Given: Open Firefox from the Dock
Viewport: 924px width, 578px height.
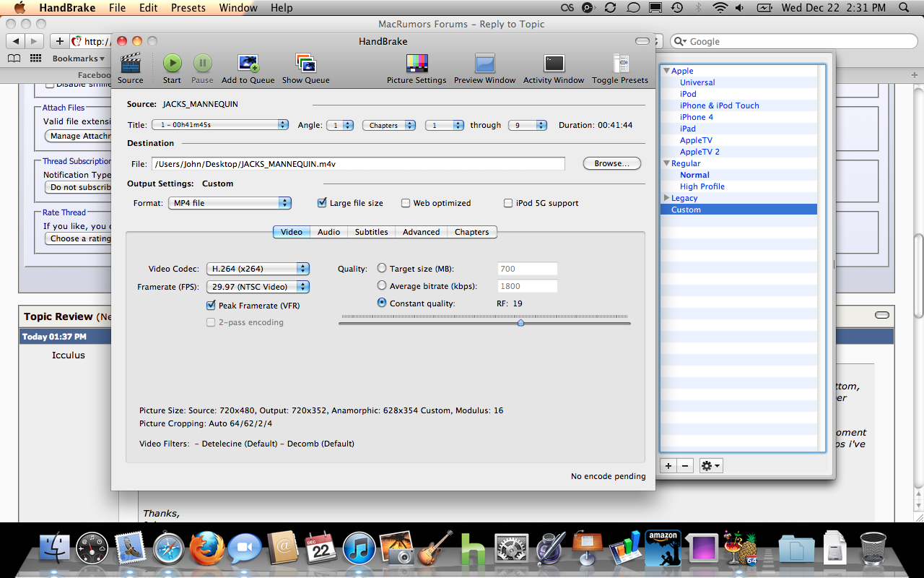Looking at the screenshot, I should click(x=207, y=548).
